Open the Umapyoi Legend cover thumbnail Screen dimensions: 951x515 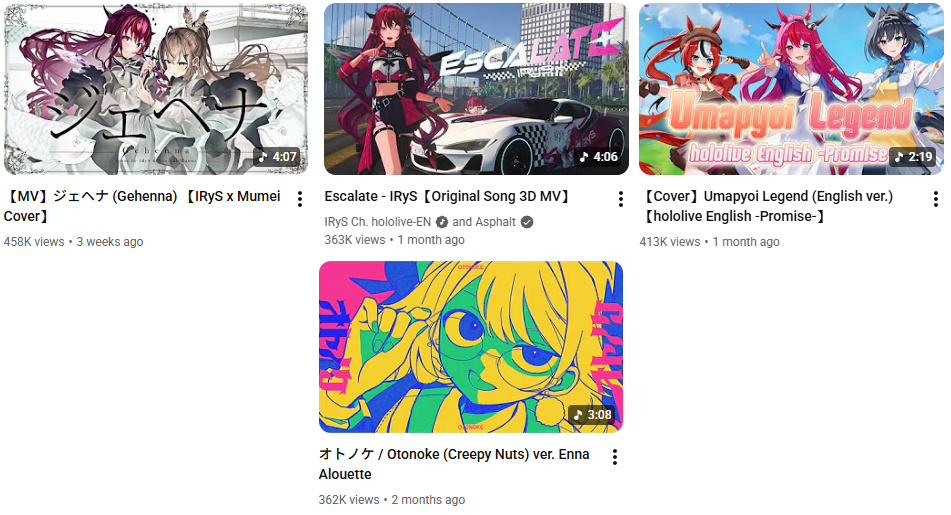[791, 89]
